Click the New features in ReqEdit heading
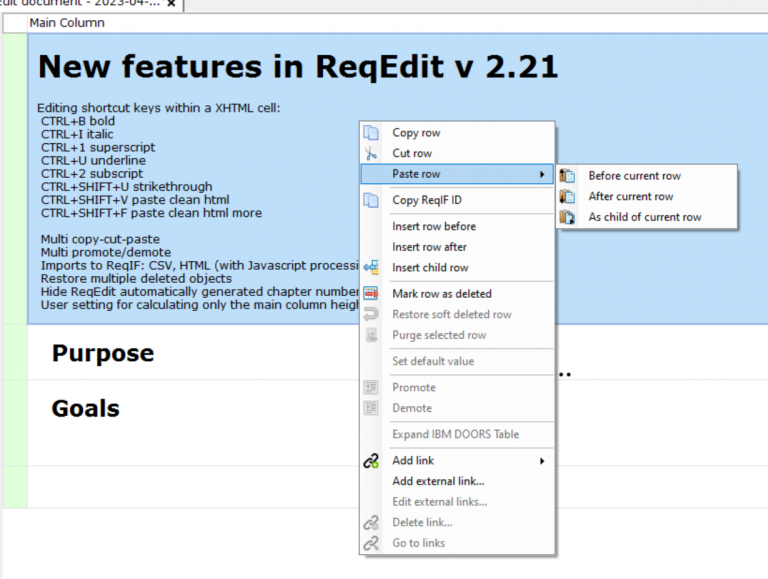Image resolution: width=768 pixels, height=579 pixels. point(298,66)
